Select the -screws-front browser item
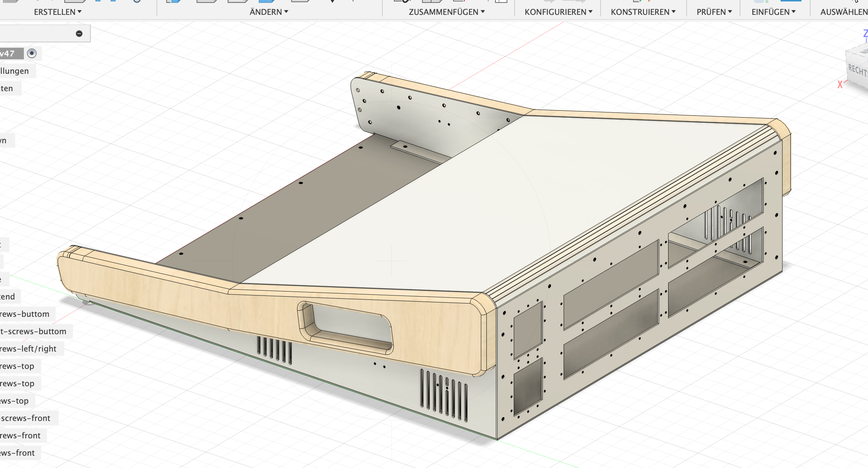868x468 pixels. (25, 418)
